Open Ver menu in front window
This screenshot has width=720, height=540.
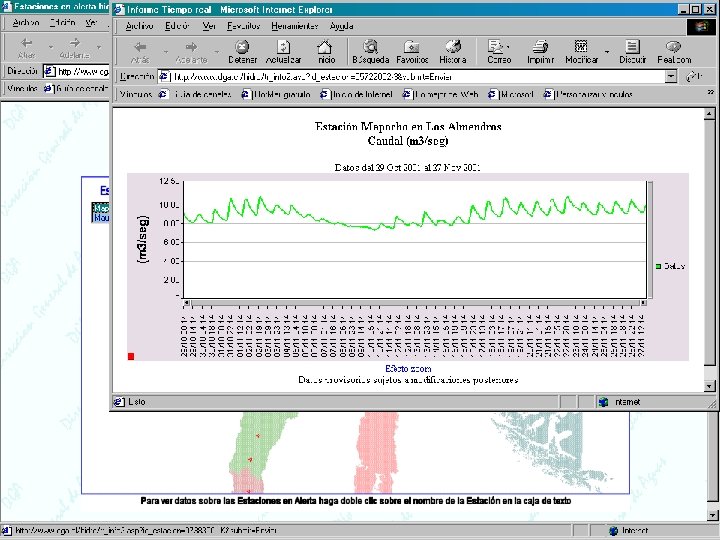[209, 26]
